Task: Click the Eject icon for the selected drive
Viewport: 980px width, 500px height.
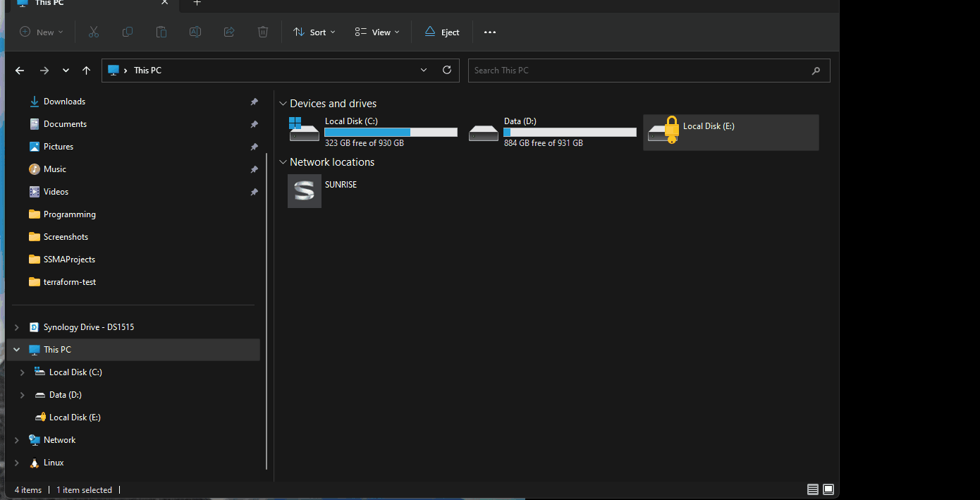Action: point(441,32)
